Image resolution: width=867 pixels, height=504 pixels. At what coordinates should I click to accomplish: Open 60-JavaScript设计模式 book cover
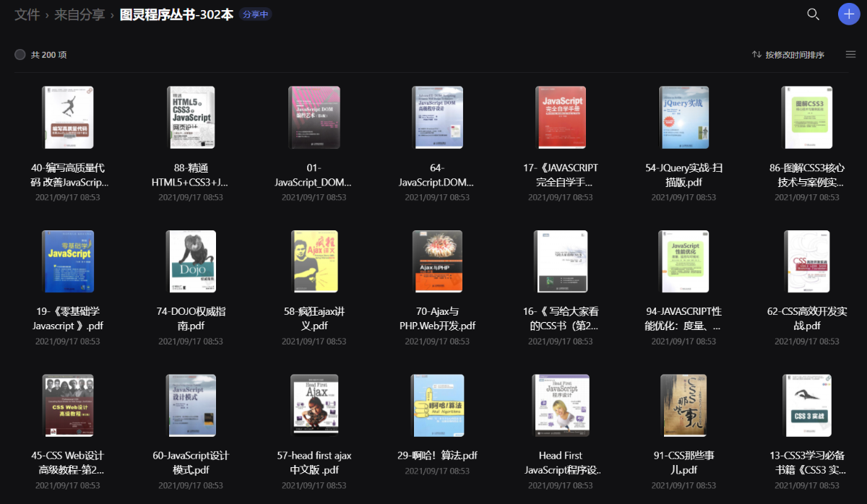pyautogui.click(x=191, y=406)
